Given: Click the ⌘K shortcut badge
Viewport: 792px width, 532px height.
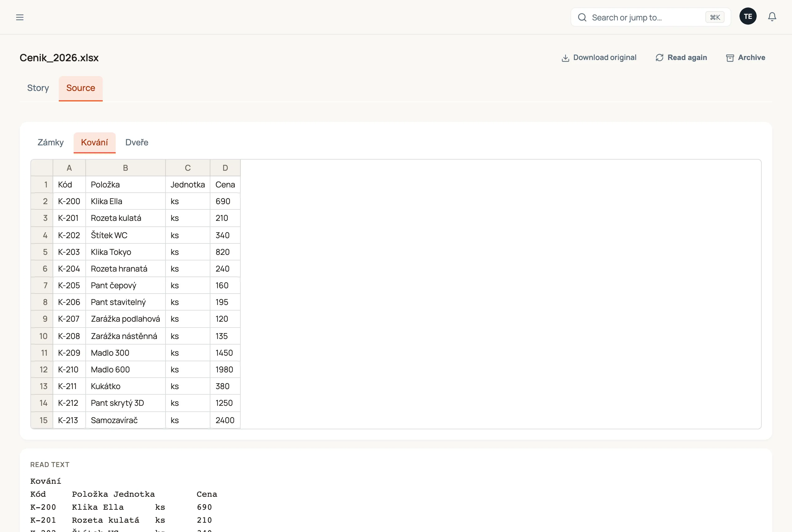Looking at the screenshot, I should [715, 17].
